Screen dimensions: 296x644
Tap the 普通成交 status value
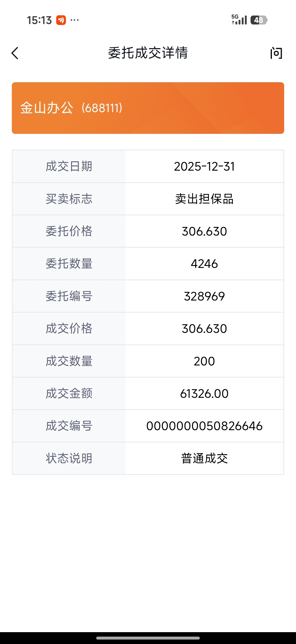pos(204,458)
